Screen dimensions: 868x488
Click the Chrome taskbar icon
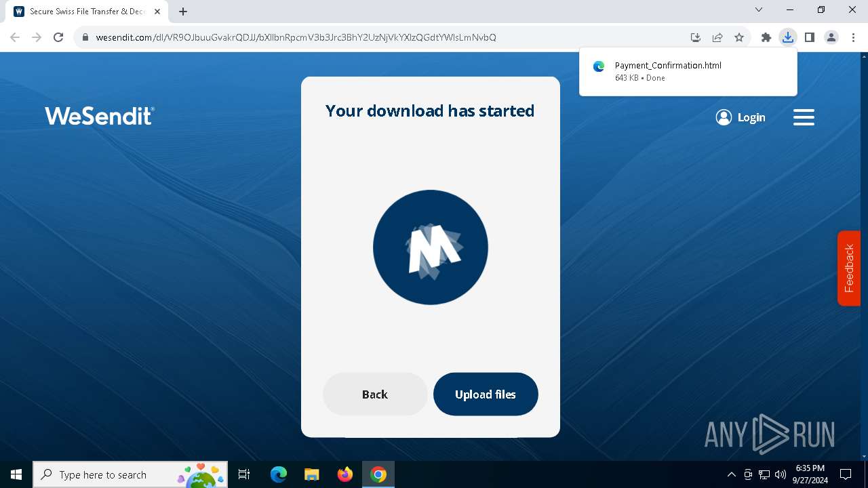pyautogui.click(x=378, y=474)
